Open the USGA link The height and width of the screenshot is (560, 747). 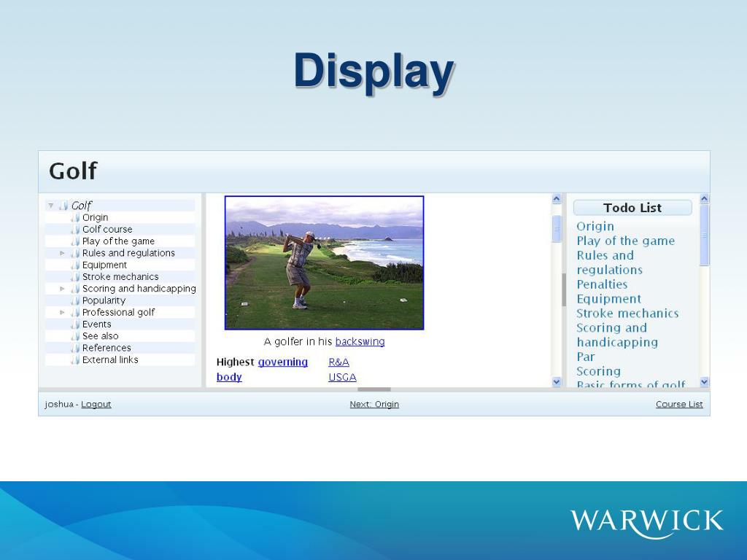point(343,377)
